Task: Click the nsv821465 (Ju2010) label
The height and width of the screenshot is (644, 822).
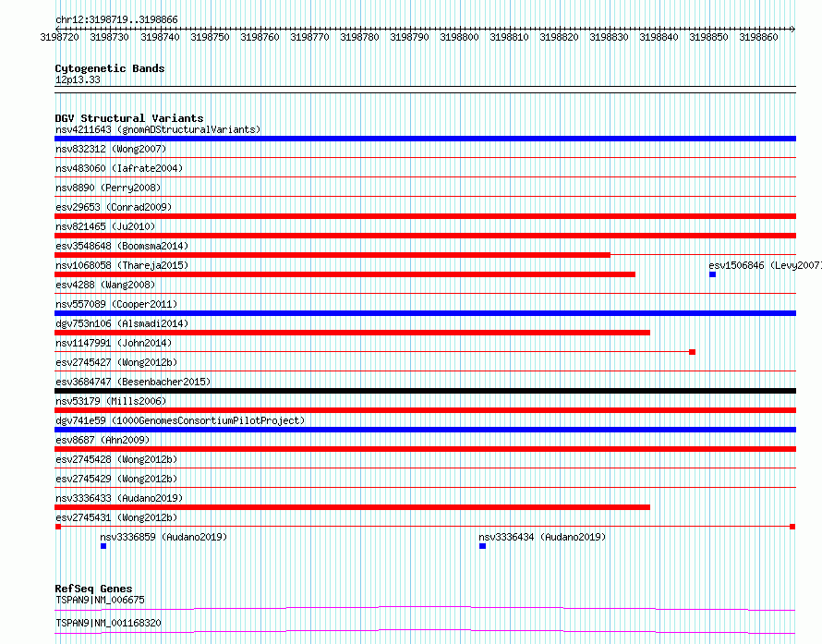Action: (105, 226)
